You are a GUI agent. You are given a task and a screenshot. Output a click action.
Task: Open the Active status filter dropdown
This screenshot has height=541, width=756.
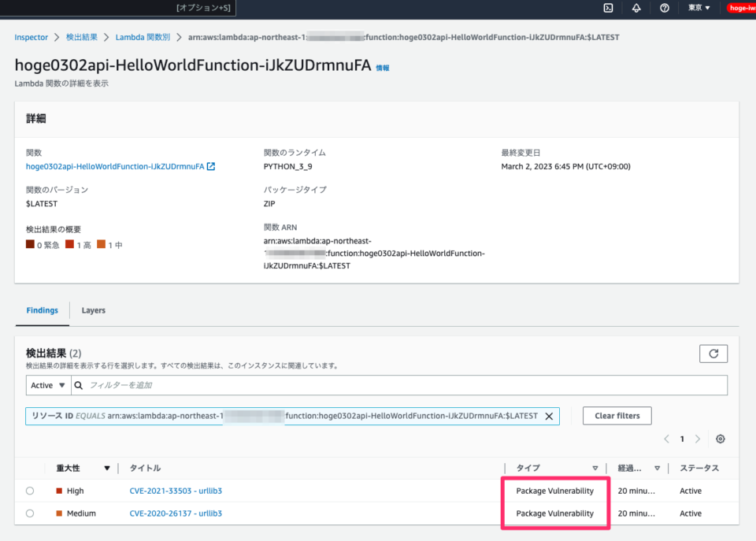[47, 384]
